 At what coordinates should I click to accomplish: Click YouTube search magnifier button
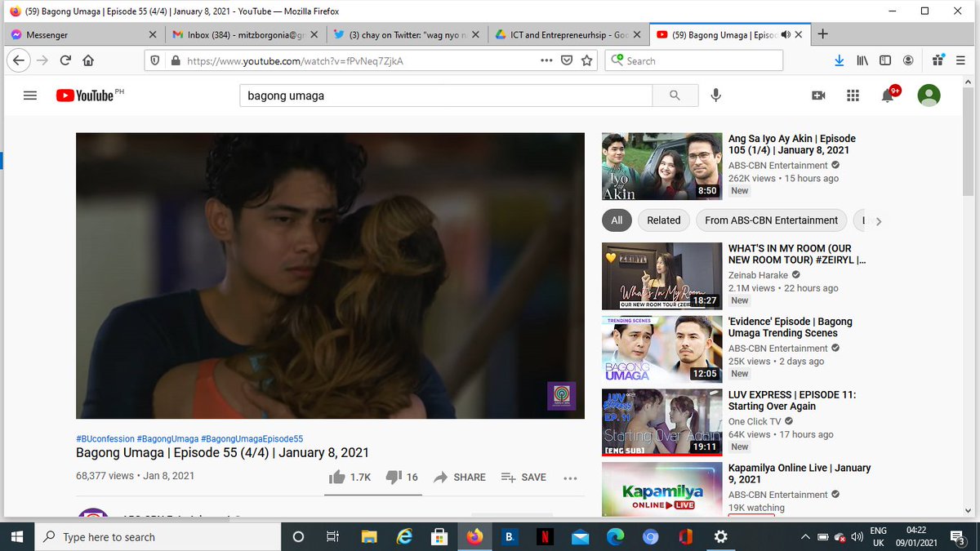tap(675, 96)
